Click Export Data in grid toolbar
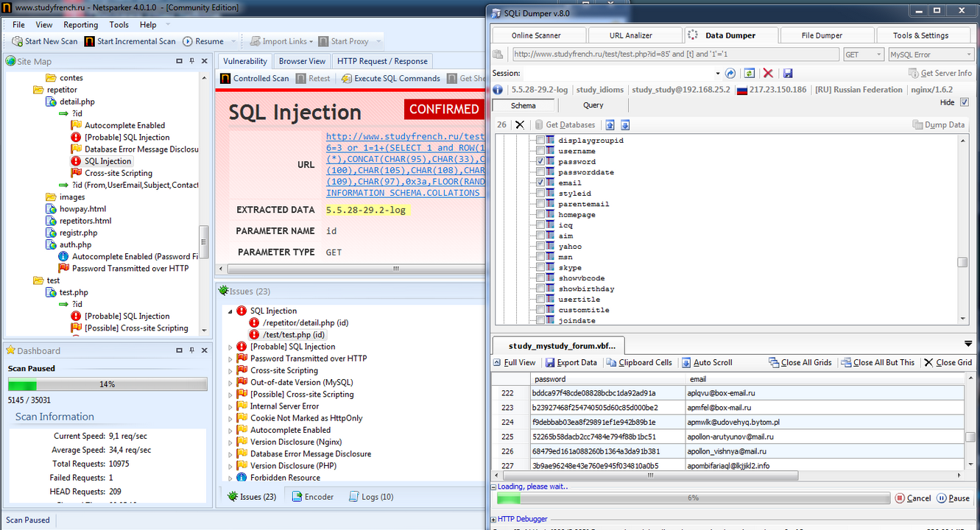This screenshot has height=530, width=980. (x=571, y=362)
